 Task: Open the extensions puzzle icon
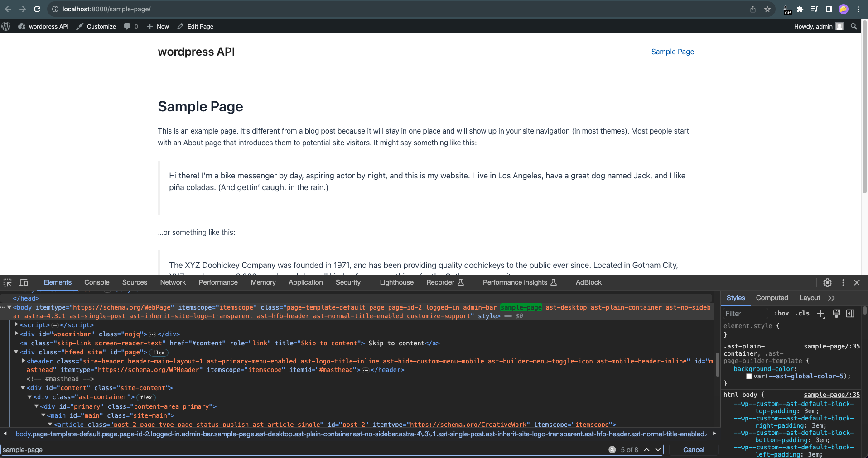pyautogui.click(x=800, y=9)
